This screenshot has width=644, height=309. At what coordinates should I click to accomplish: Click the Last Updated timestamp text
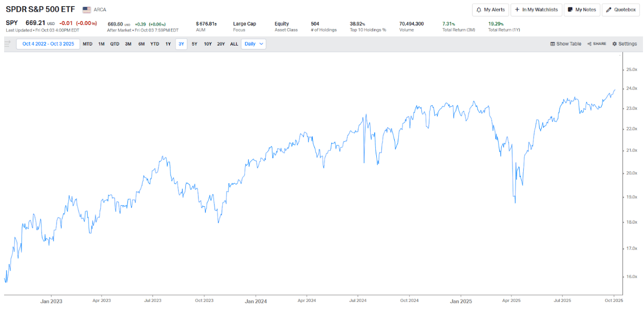(42, 30)
